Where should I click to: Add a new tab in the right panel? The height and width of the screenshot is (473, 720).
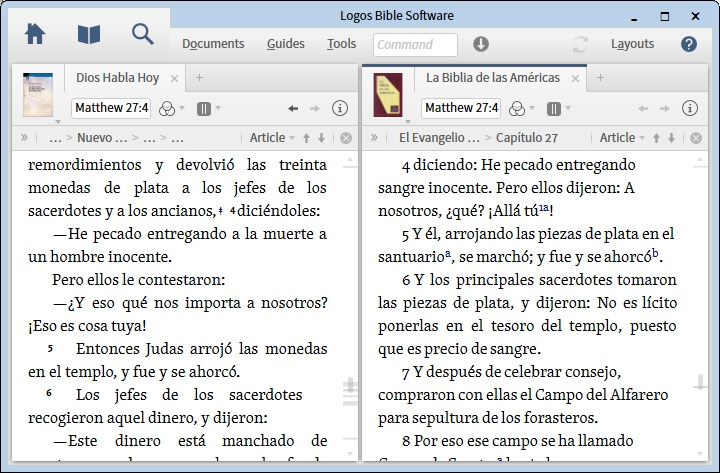pyautogui.click(x=600, y=78)
